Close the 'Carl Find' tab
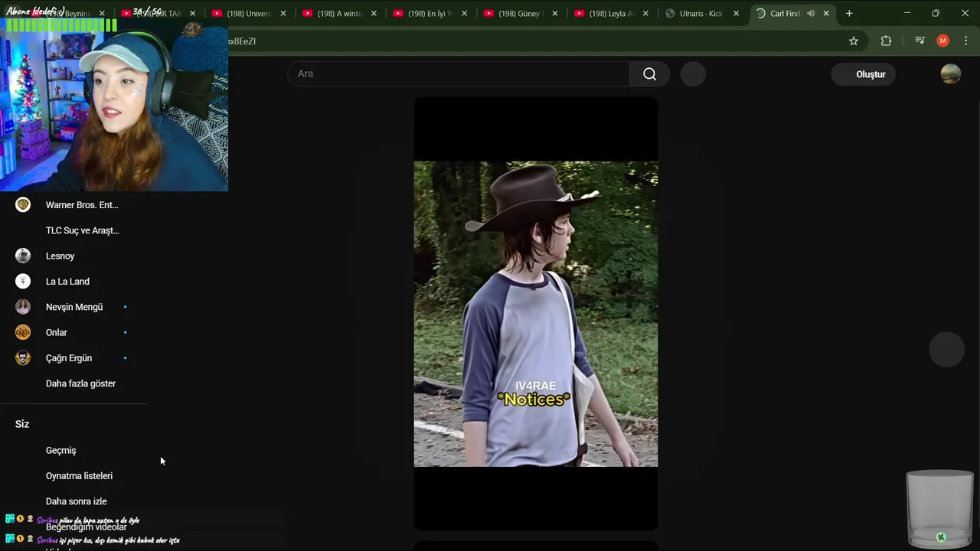Viewport: 980px width, 551px height. 826,14
